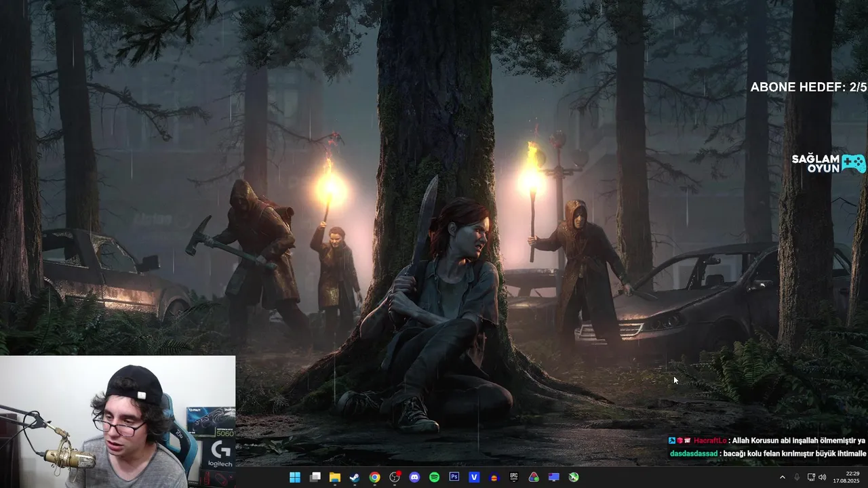Open the network status tray icon
Screen dimensions: 868x488
(x=811, y=477)
